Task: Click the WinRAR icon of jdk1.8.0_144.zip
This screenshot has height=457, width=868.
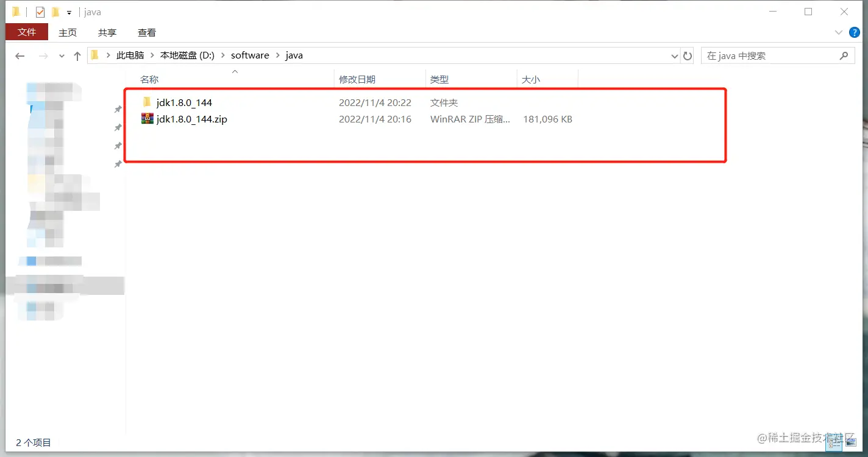Action: [x=147, y=119]
